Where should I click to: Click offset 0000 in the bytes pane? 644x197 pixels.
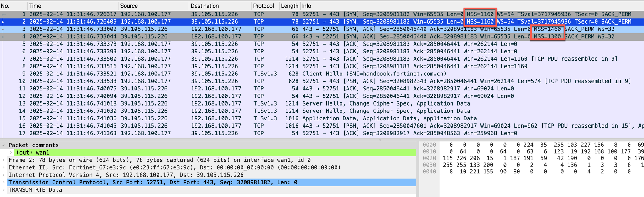tap(429, 145)
